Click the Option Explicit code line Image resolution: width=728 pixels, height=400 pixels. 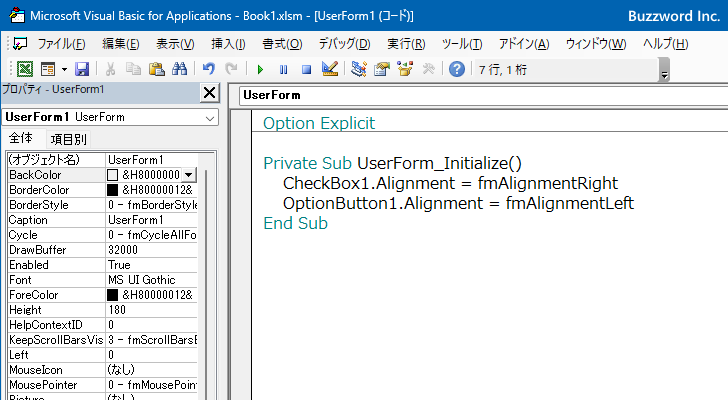click(318, 123)
